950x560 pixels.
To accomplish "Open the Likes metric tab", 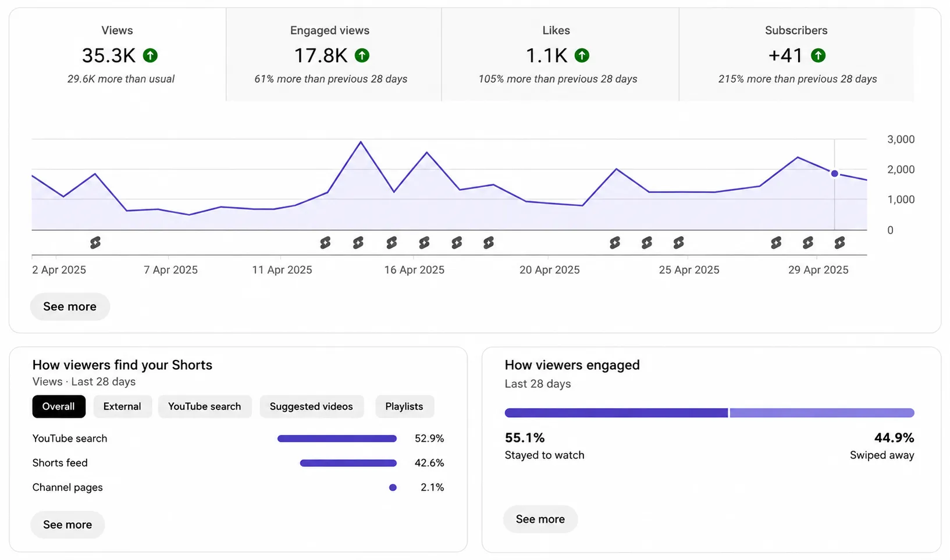I will click(x=560, y=55).
